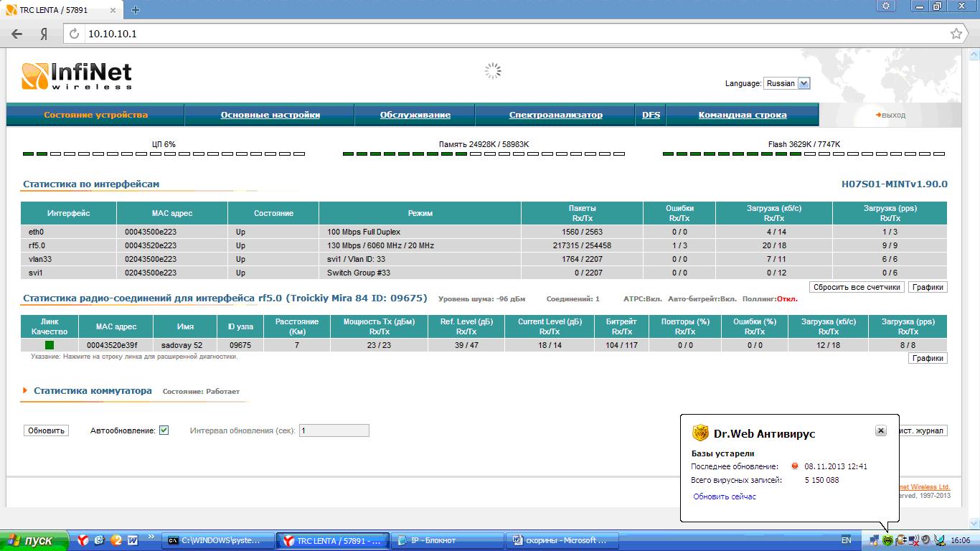Screen dimensions: 980x551
Task: Select the sadovay 52 link row
Action: coord(484,345)
